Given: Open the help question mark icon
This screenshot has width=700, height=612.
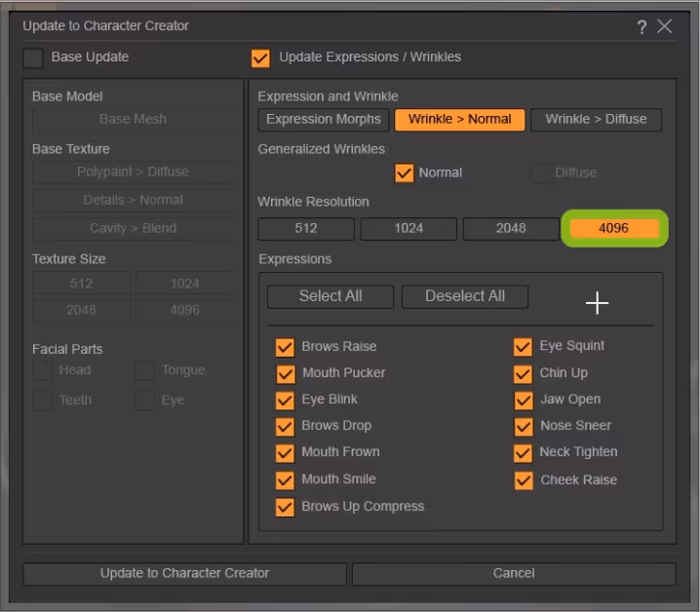Looking at the screenshot, I should (642, 26).
